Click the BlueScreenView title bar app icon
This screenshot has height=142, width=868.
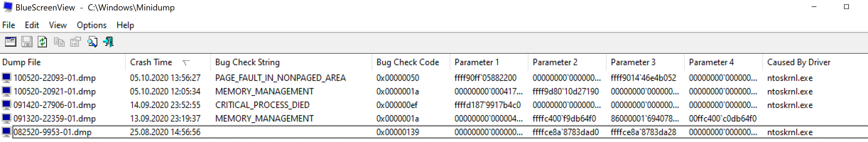coord(8,7)
